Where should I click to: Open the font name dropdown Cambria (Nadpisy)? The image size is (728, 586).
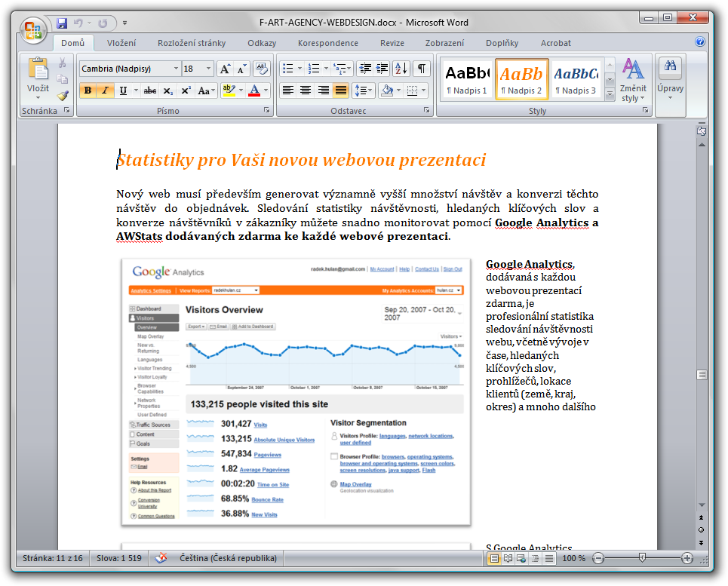click(x=176, y=69)
